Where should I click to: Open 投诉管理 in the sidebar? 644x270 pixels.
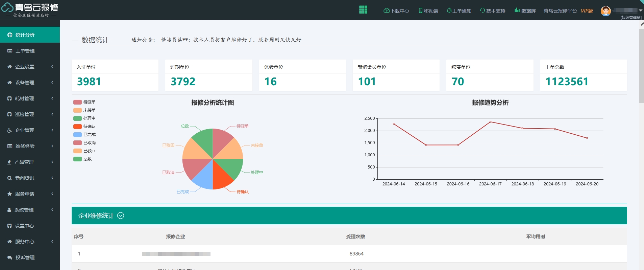point(25,257)
